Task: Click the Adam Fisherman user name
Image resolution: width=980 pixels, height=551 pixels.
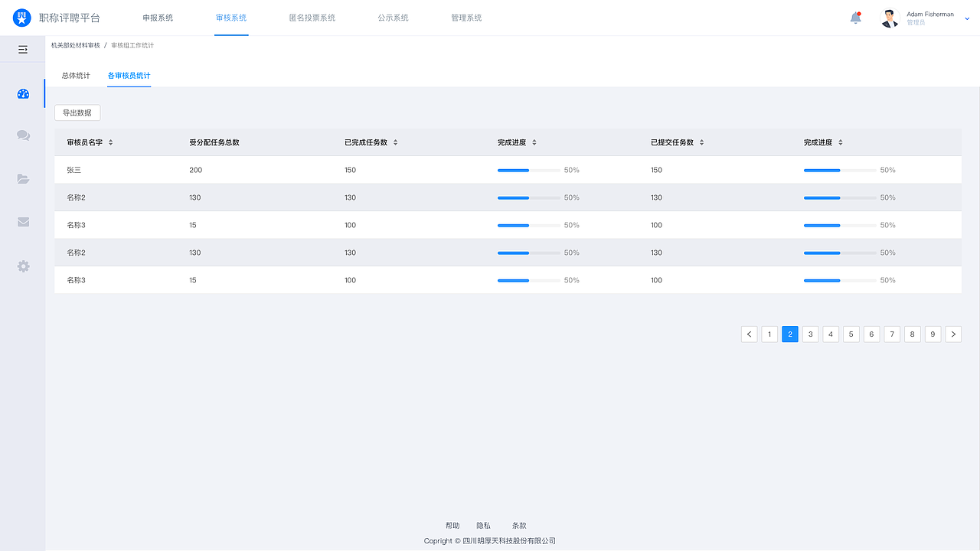Action: [930, 14]
